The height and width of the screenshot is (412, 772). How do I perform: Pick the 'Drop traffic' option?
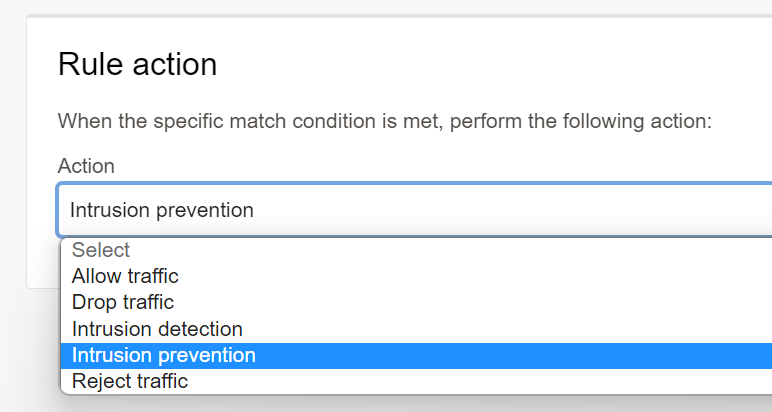coord(123,302)
